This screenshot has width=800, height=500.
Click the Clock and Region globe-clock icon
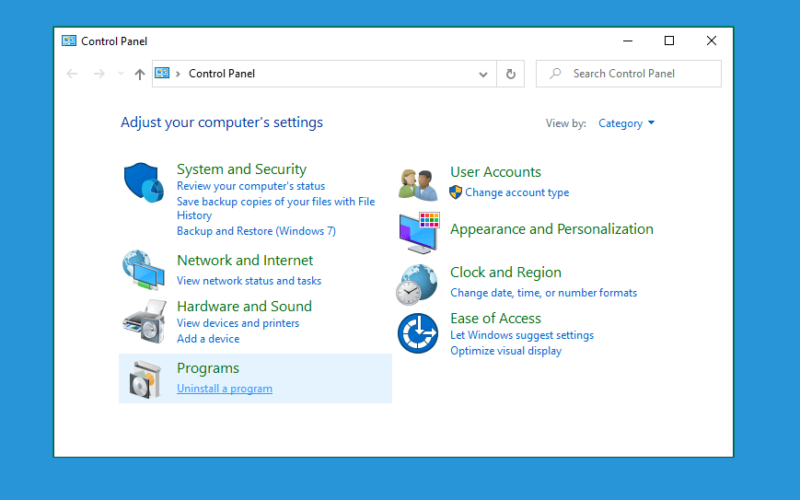point(417,284)
